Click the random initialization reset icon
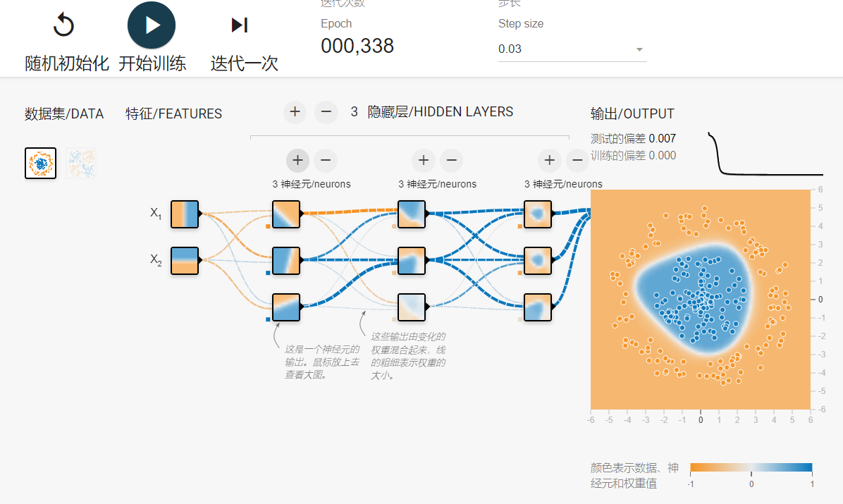This screenshot has height=504, width=843. (x=64, y=26)
